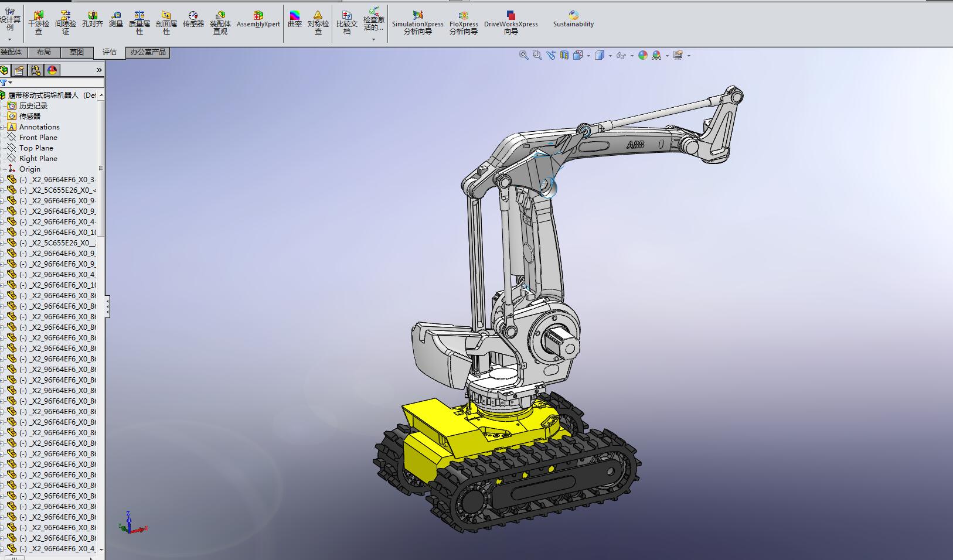Open dropdown under 设计算例 button
The height and width of the screenshot is (560, 953).
tap(10, 39)
